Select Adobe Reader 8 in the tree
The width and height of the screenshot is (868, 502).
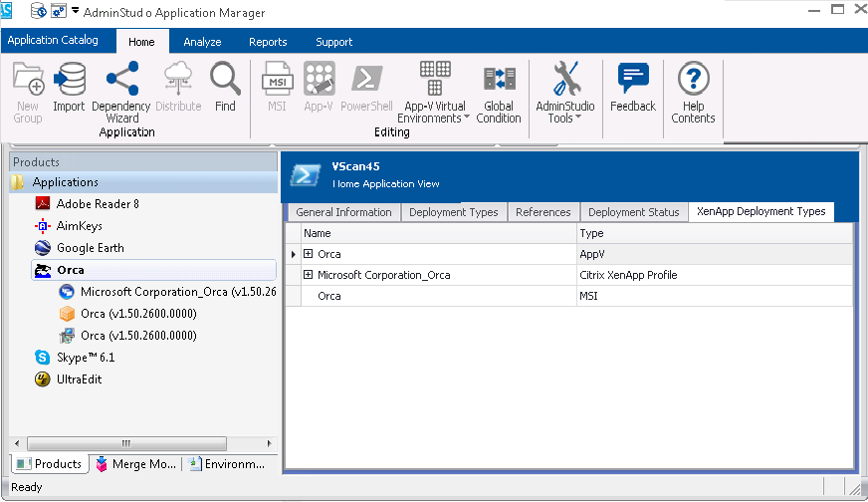point(97,204)
